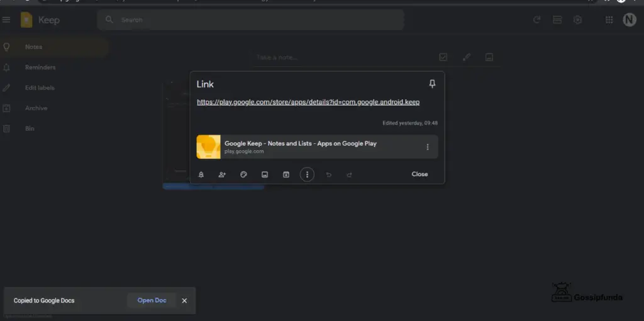Open the note's More options menu
This screenshot has width=644, height=321.
(x=307, y=175)
